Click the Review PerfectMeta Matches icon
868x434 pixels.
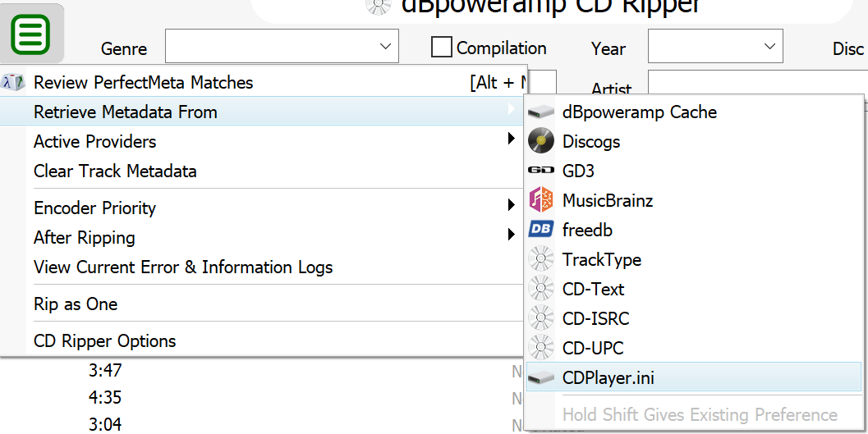tap(14, 83)
